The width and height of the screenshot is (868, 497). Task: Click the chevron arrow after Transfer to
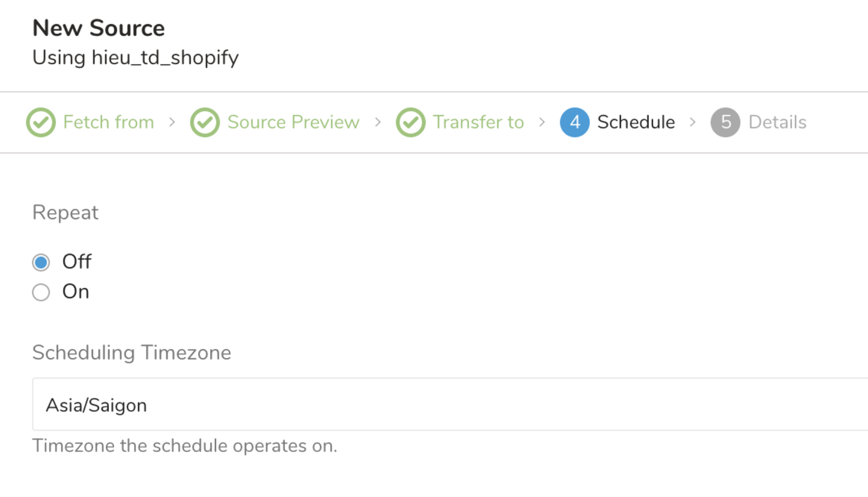542,123
